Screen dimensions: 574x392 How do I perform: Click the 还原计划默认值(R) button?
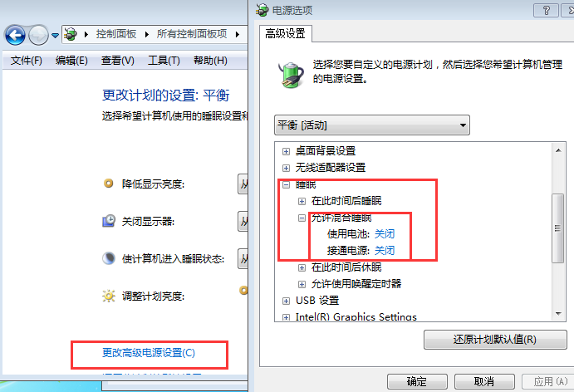pyautogui.click(x=495, y=340)
